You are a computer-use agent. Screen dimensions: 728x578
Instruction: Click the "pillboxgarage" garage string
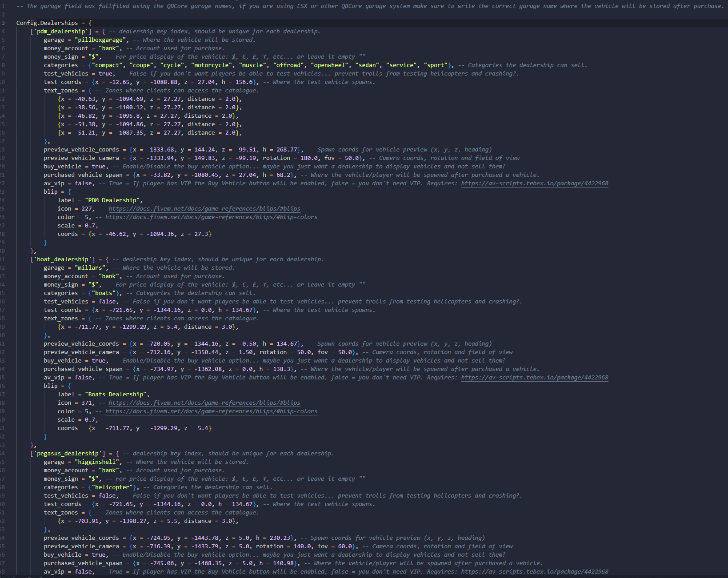click(x=100, y=40)
